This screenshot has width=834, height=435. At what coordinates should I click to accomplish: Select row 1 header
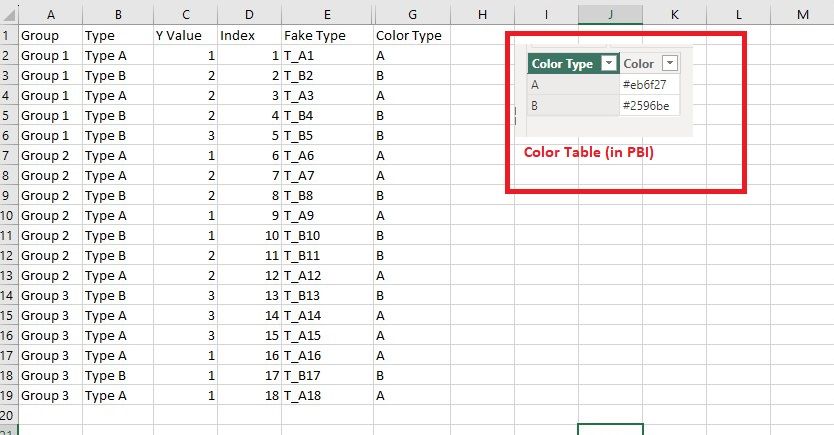coord(9,36)
